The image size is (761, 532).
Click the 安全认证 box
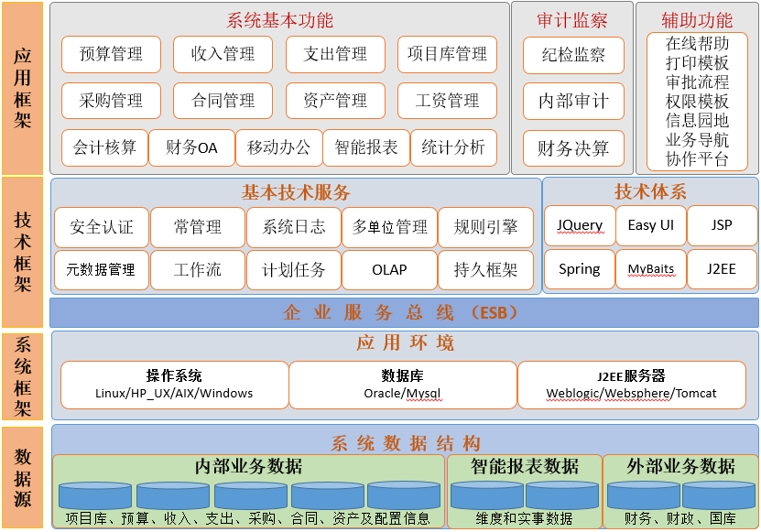pos(102,227)
